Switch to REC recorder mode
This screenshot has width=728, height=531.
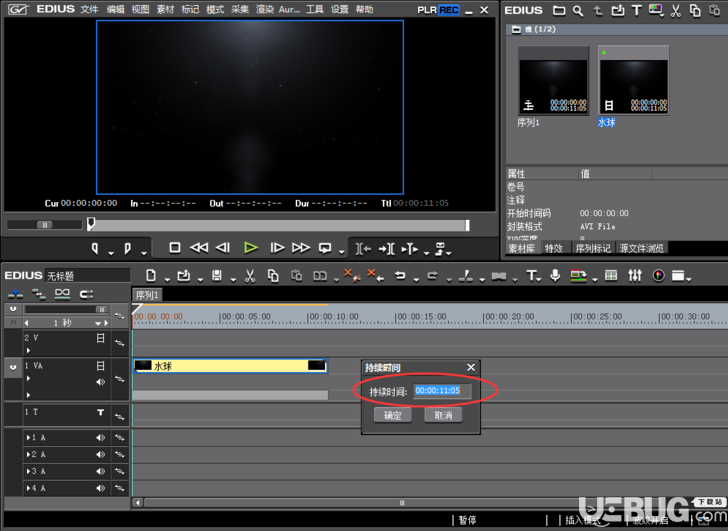tap(448, 10)
